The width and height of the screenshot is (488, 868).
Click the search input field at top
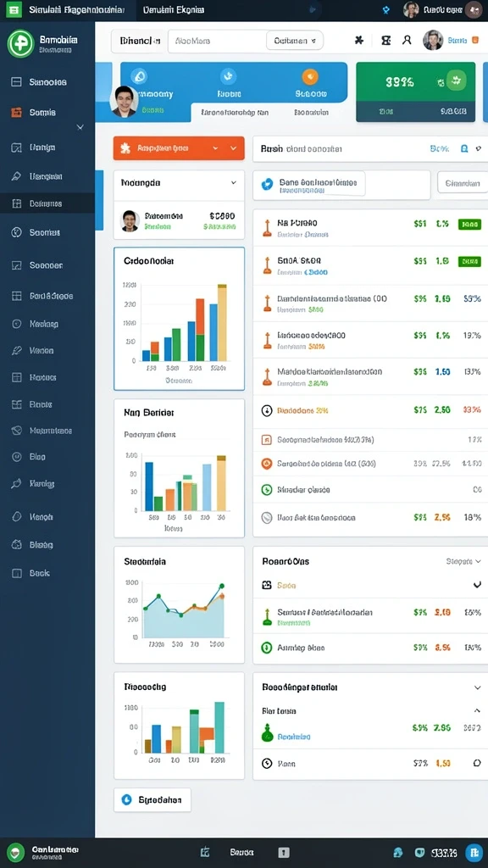click(x=217, y=41)
